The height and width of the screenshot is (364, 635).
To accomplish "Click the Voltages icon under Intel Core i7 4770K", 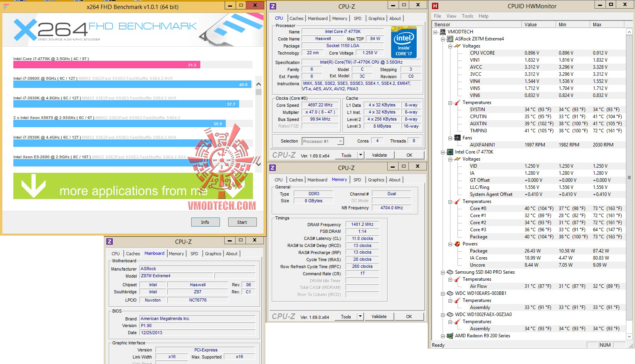I will (457, 159).
